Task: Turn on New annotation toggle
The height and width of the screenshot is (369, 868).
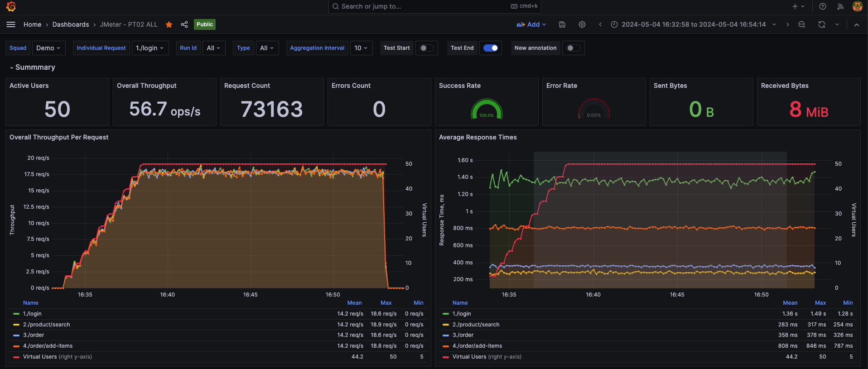Action: (573, 48)
